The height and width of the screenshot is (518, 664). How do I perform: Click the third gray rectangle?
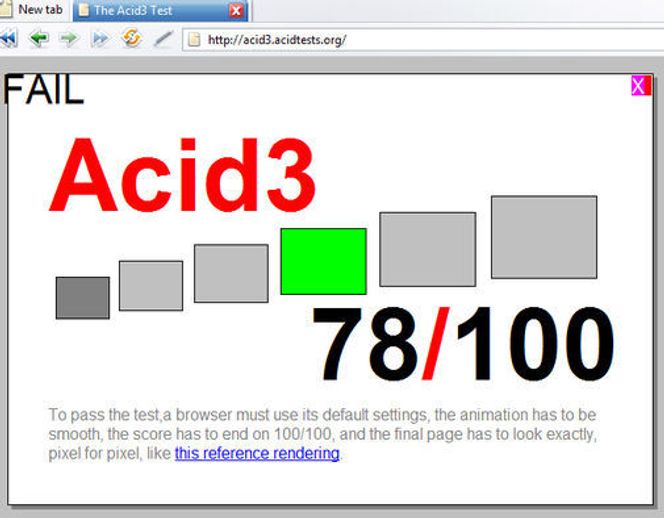pos(231,274)
